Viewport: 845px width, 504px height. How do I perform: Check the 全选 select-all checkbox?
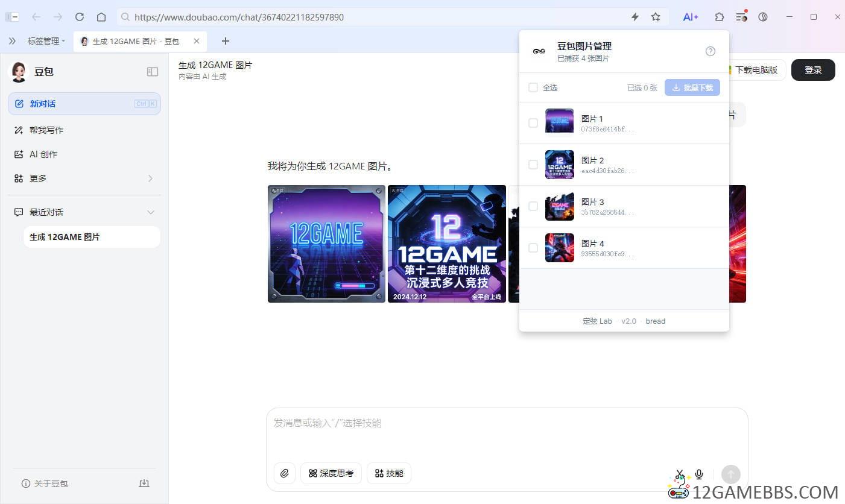(533, 87)
